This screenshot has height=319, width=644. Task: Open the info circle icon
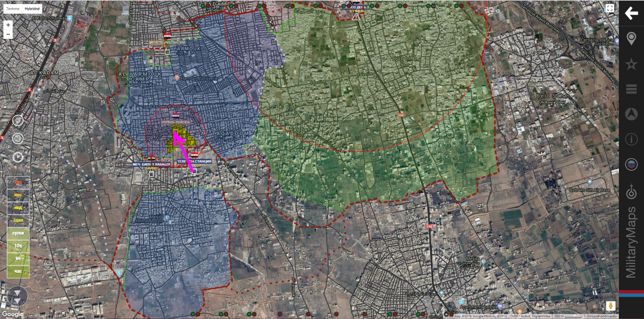click(x=631, y=139)
